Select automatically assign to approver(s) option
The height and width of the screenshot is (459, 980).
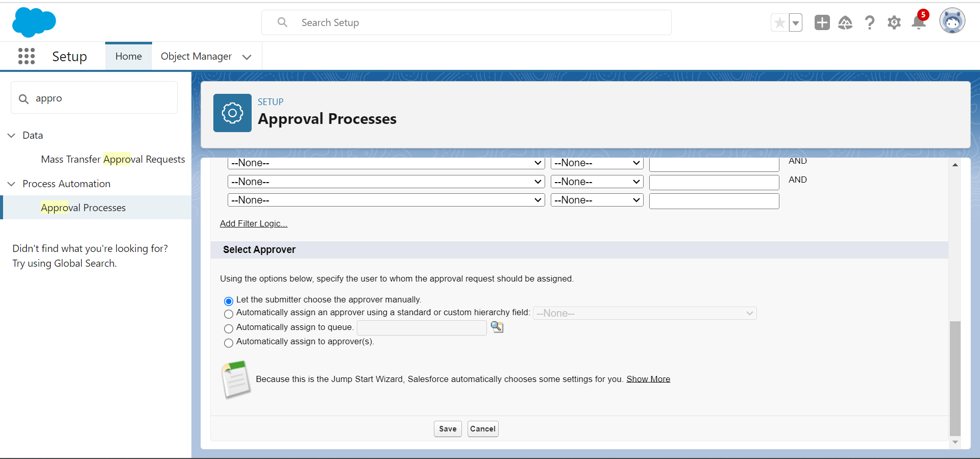point(229,343)
